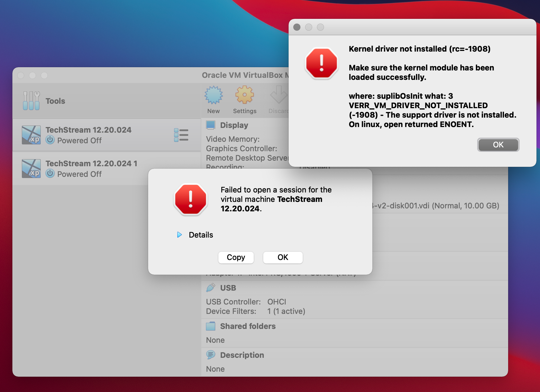Viewport: 540px width, 392px height.
Task: Click the disk001.vdi storage entry text
Action: [x=436, y=206]
